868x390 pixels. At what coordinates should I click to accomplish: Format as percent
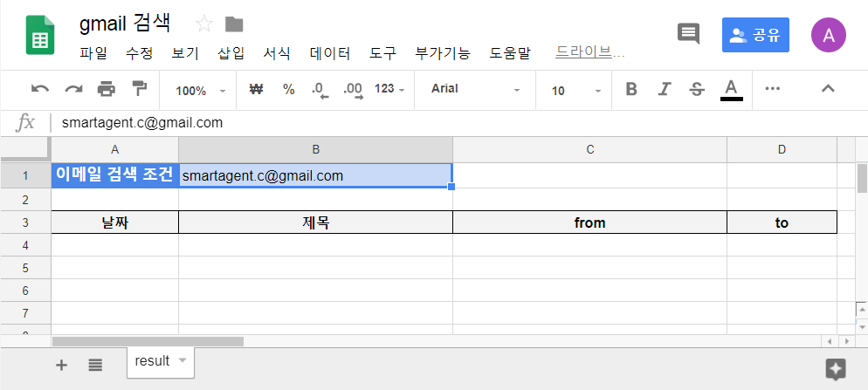(288, 89)
